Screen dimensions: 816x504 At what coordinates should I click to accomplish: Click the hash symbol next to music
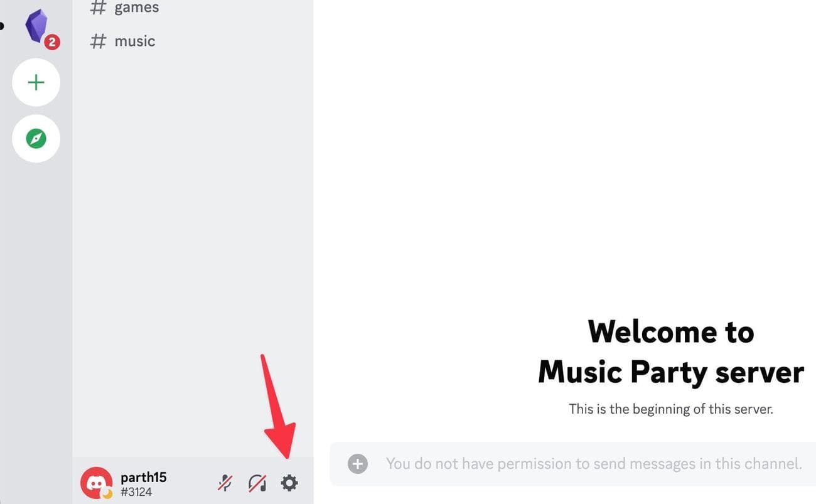[x=98, y=41]
